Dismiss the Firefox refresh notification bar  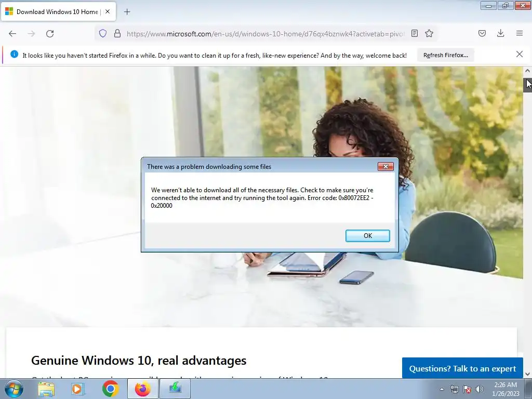pos(520,54)
